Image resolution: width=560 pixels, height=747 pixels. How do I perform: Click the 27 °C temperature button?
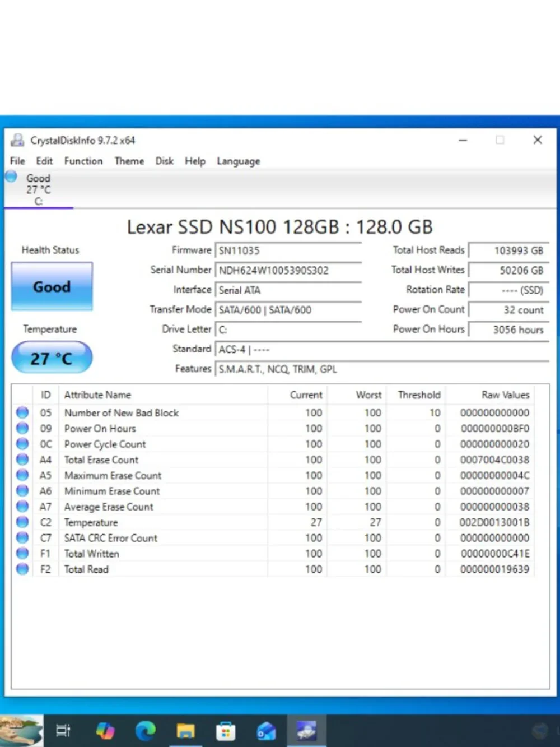coord(52,358)
